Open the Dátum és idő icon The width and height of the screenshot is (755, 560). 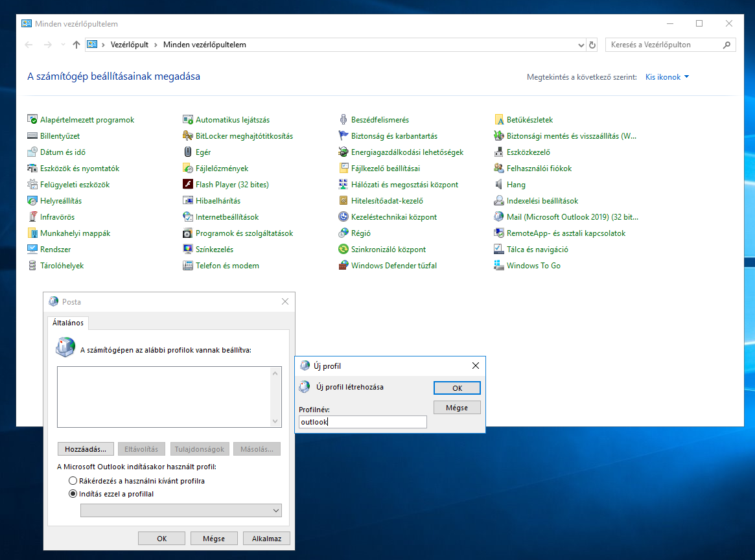(x=32, y=152)
